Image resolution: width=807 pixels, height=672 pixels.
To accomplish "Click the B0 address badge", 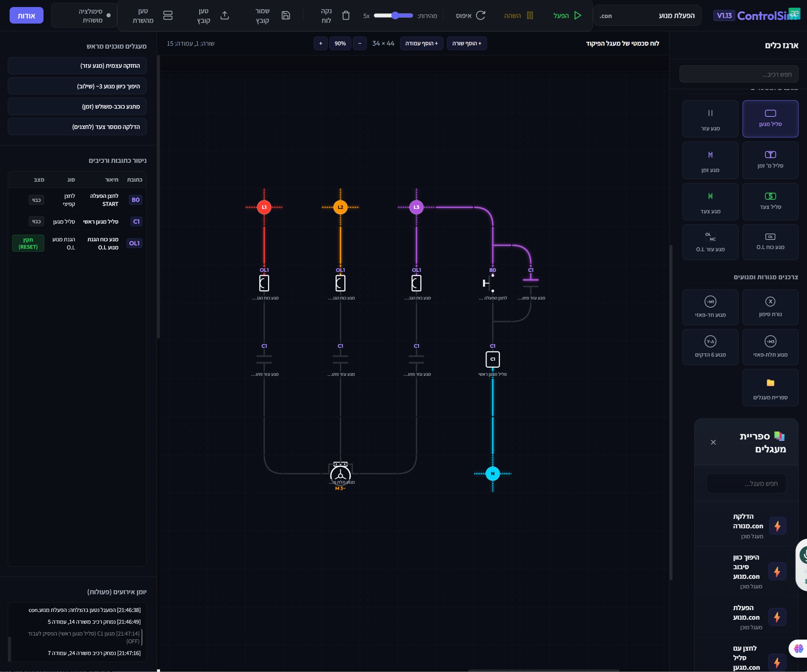I will click(136, 200).
